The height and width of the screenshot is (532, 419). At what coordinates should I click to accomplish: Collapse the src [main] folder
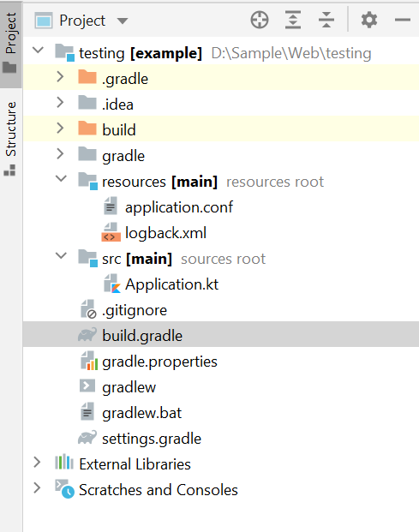tap(61, 255)
